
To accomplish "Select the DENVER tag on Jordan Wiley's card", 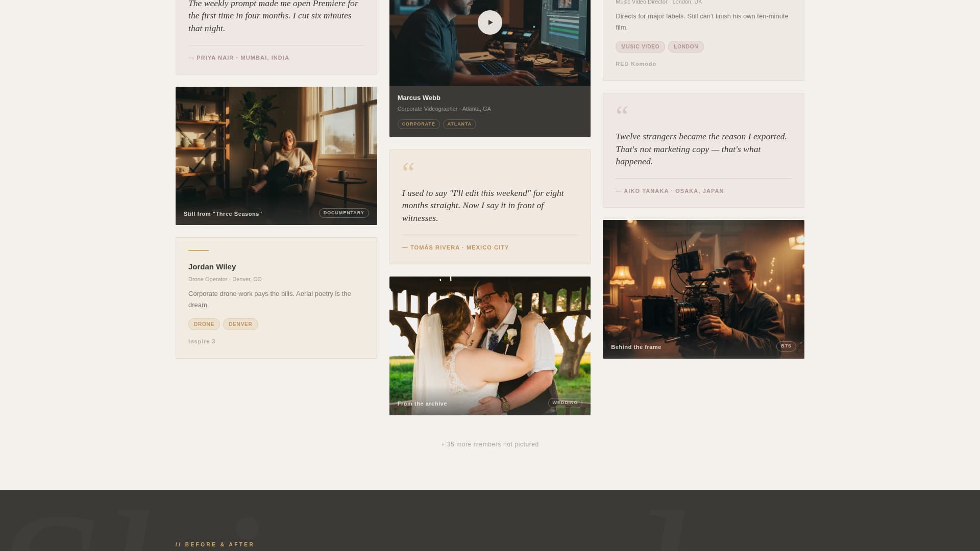I will click(240, 324).
